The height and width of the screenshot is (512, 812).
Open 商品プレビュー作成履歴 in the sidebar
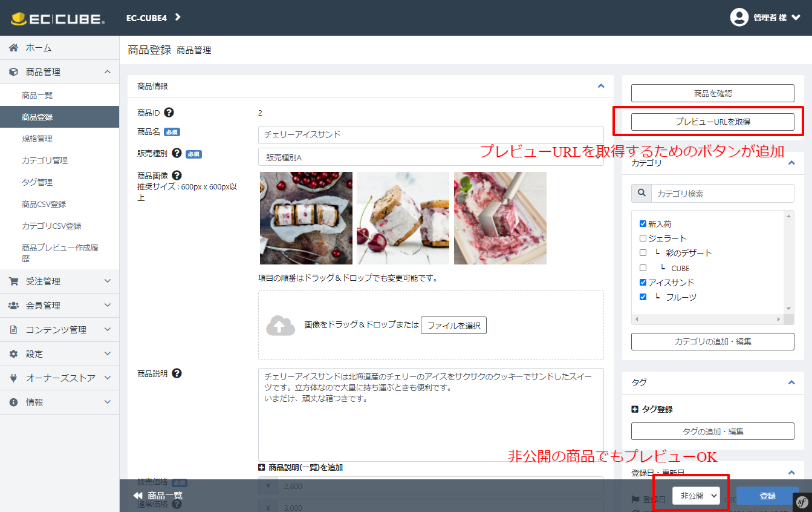[59, 252]
